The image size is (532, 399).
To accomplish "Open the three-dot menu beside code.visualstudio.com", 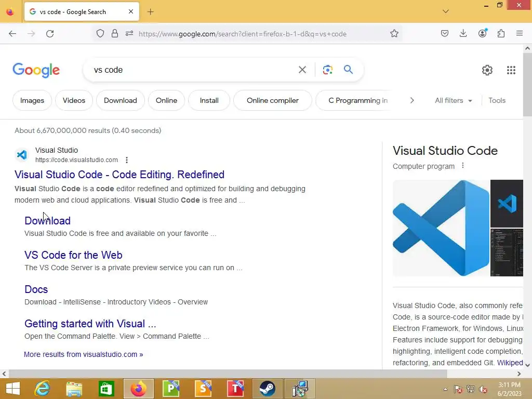I will tap(127, 160).
